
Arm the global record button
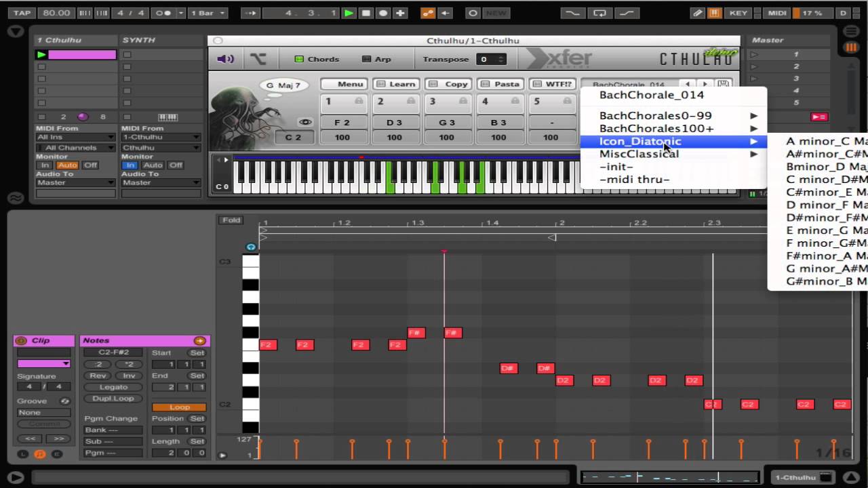click(383, 13)
